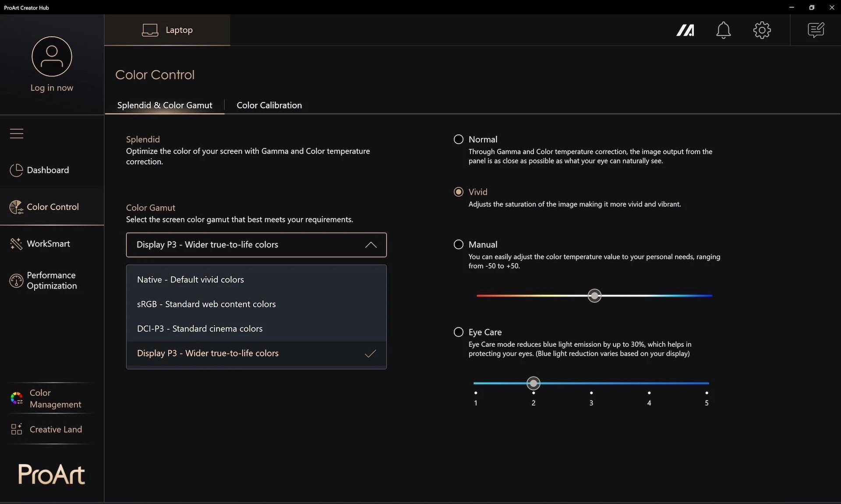841x504 pixels.
Task: Choose sRGB - Standard web content colors
Action: point(206,304)
